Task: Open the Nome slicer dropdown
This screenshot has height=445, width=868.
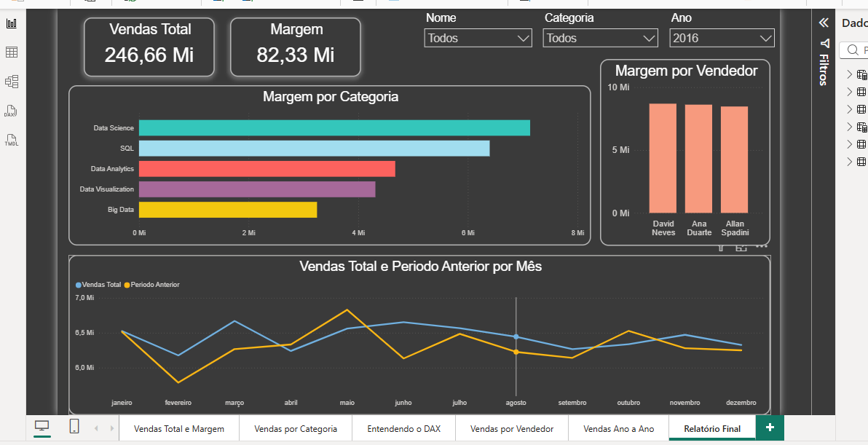Action: pos(478,38)
